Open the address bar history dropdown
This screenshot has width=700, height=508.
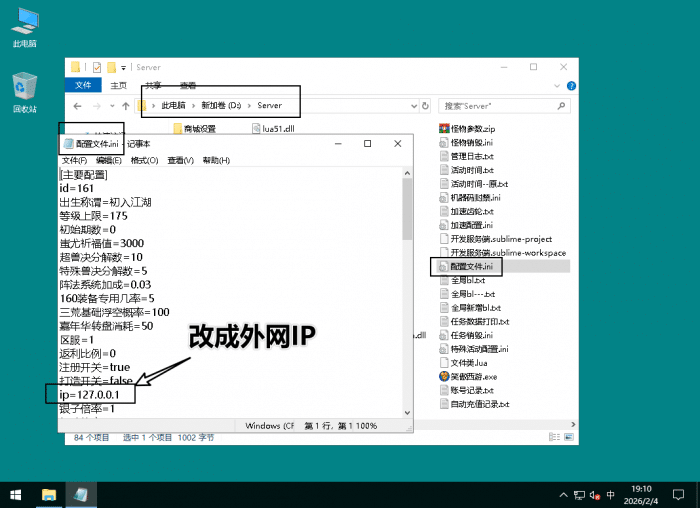pos(414,106)
